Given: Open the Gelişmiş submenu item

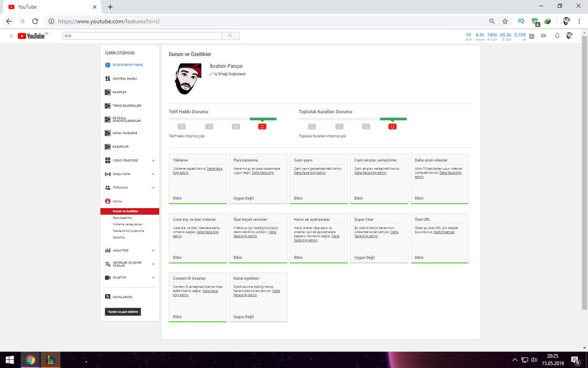Looking at the screenshot, I should click(x=118, y=237).
